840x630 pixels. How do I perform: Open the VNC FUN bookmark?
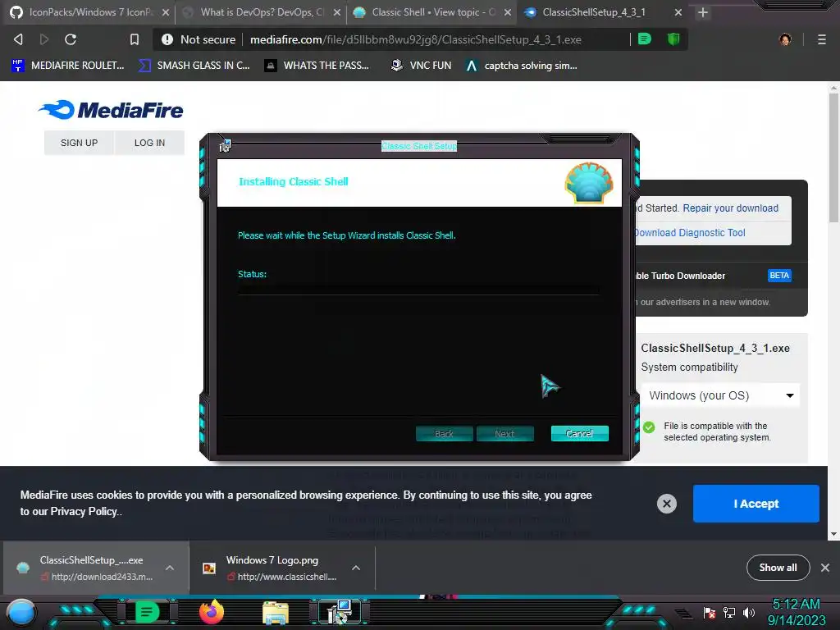421,66
